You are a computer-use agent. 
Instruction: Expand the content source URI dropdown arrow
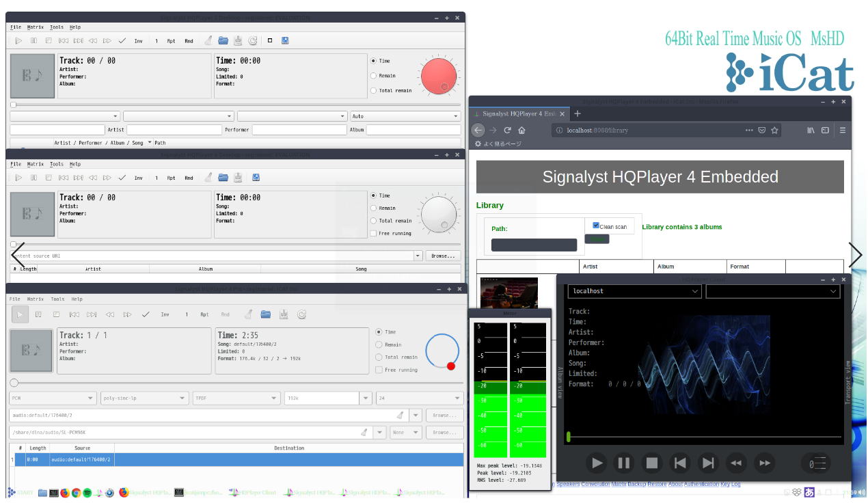point(418,256)
